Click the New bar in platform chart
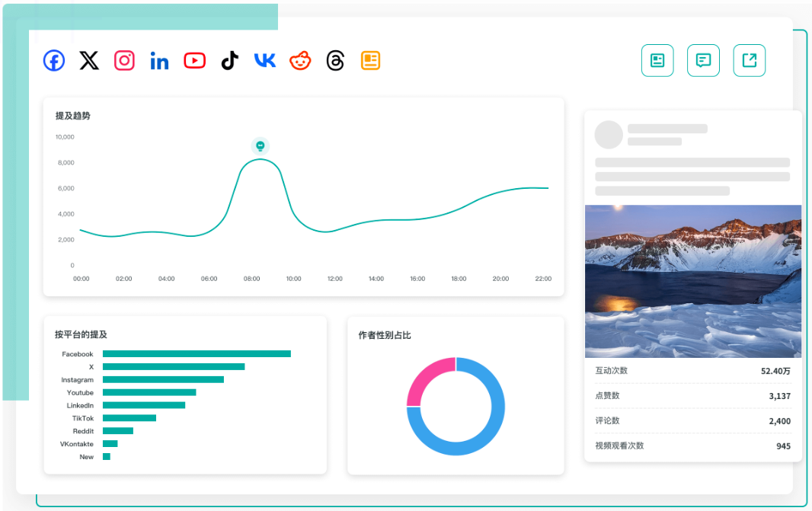The width and height of the screenshot is (812, 511). pyautogui.click(x=107, y=457)
